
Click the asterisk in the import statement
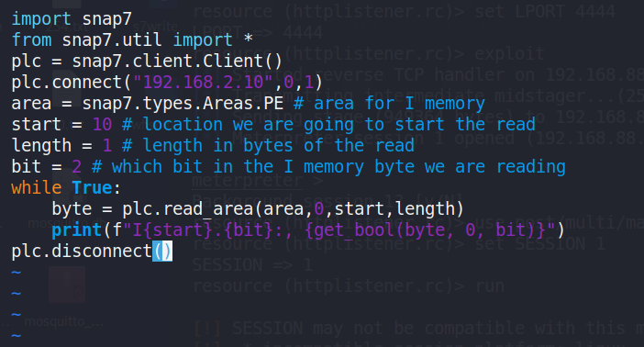(x=248, y=39)
